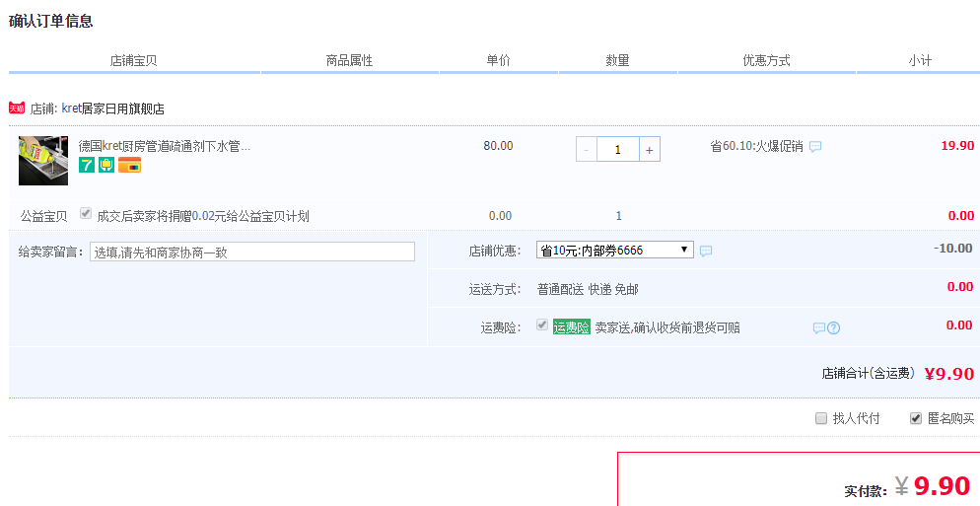This screenshot has height=506, width=980.
Task: Click the comment bubble in 运费险 row
Action: [x=818, y=327]
